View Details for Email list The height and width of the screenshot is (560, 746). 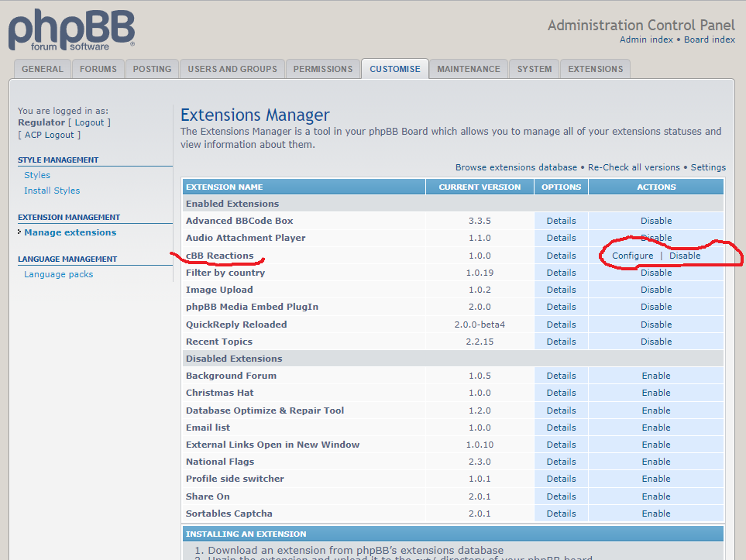tap(561, 428)
